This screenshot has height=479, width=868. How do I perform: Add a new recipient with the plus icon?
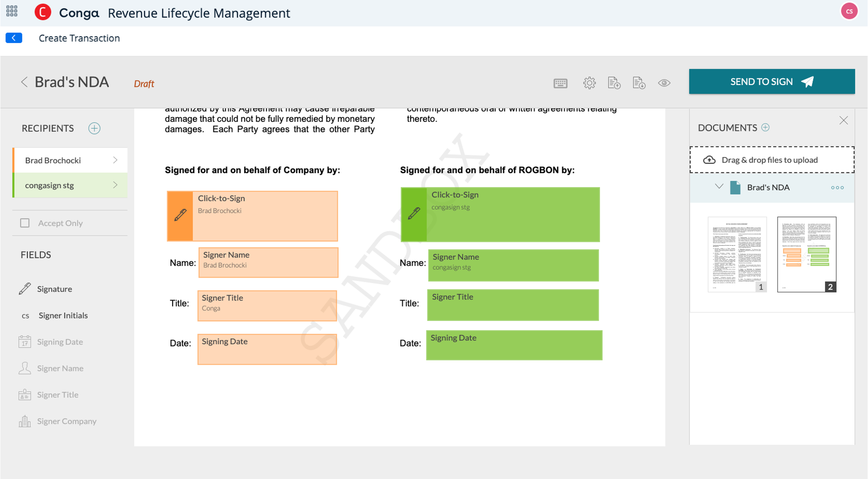(x=94, y=128)
